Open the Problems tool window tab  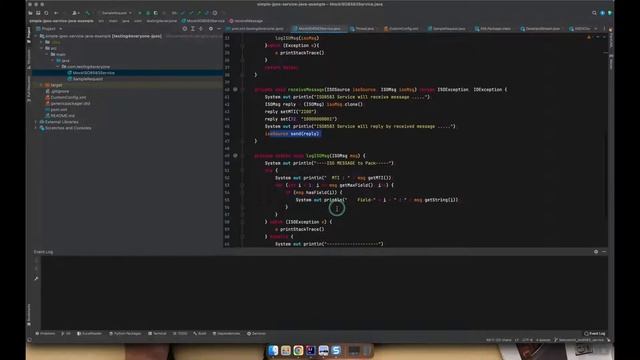pos(45,333)
